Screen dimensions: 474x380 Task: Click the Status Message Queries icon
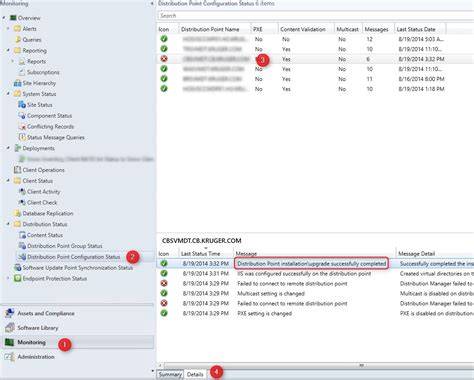click(x=22, y=137)
